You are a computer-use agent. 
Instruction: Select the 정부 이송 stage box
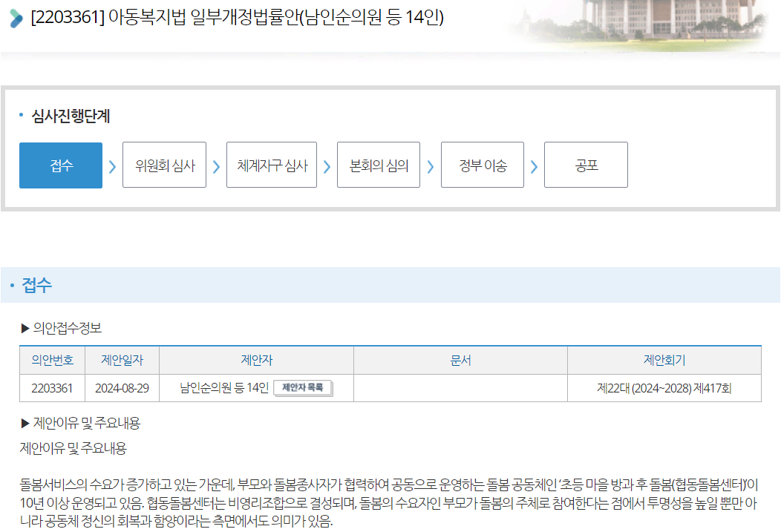pyautogui.click(x=483, y=165)
